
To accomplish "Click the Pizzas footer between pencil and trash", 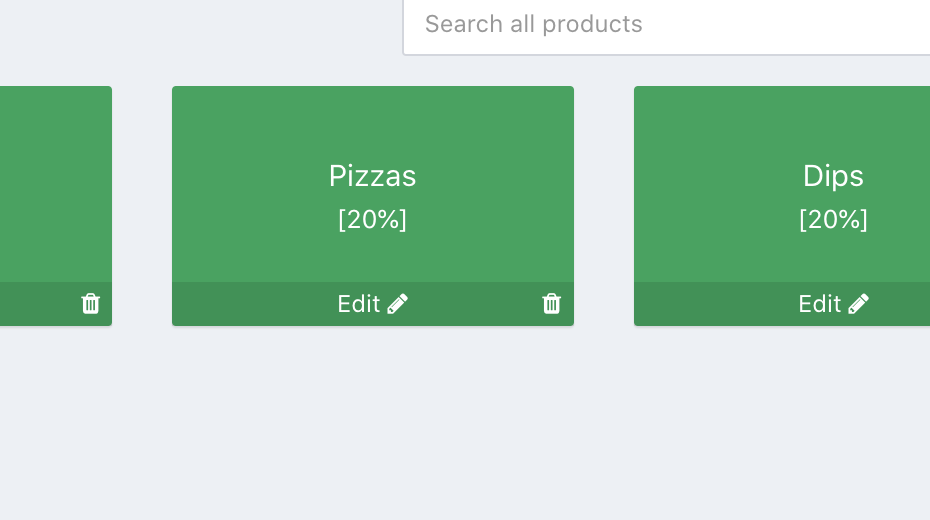I will coord(475,304).
